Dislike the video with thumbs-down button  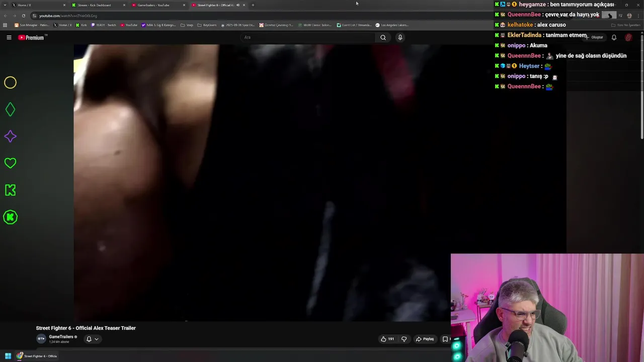pos(404,339)
